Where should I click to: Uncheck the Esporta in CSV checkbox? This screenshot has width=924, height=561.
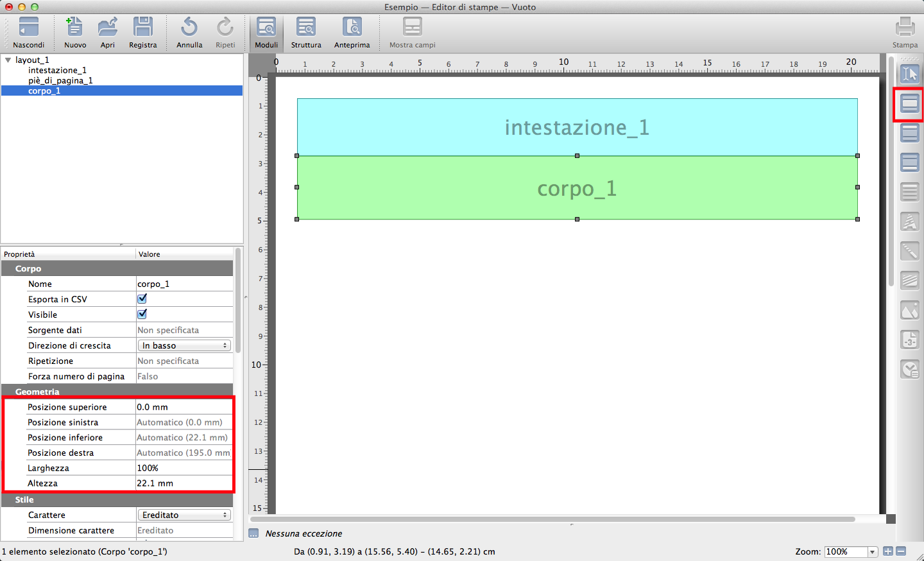(x=142, y=299)
